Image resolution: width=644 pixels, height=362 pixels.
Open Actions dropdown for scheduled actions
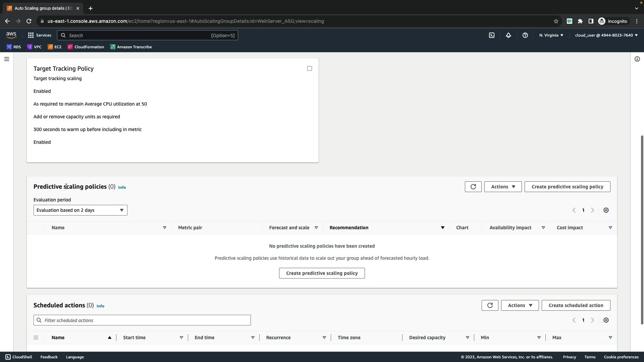[x=520, y=305]
